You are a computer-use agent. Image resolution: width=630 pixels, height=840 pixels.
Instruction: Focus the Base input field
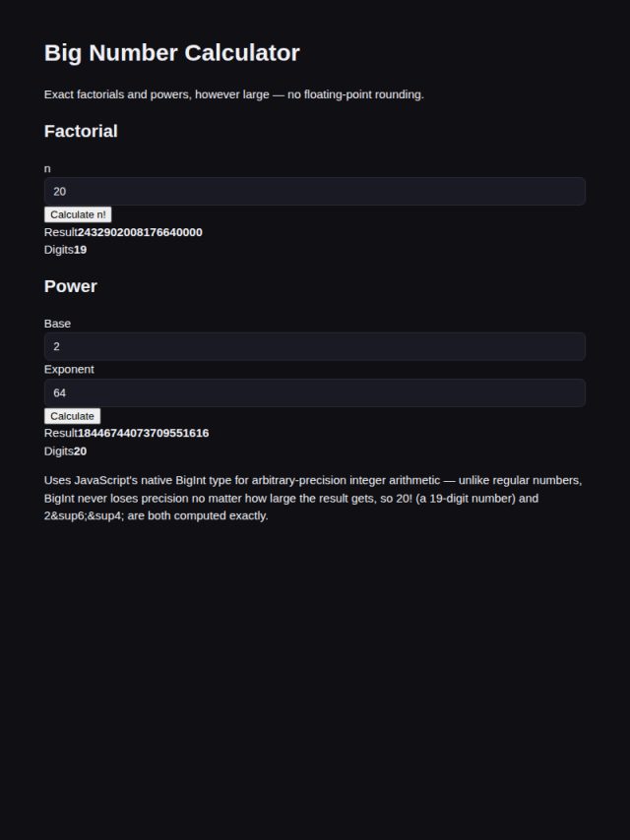coord(315,346)
